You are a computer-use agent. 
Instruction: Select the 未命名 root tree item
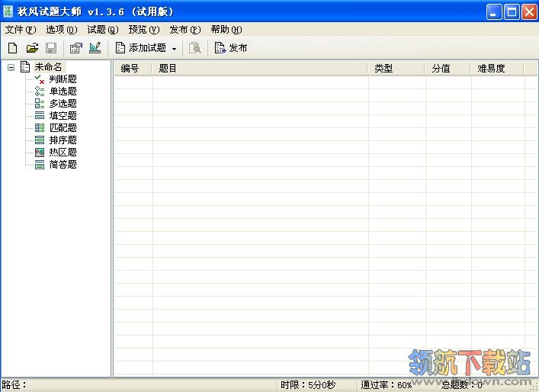[x=49, y=66]
